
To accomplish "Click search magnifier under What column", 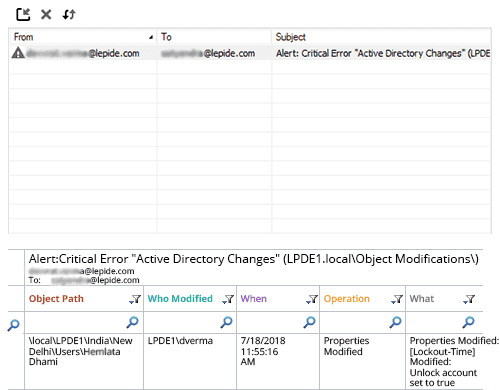I will coord(468,322).
